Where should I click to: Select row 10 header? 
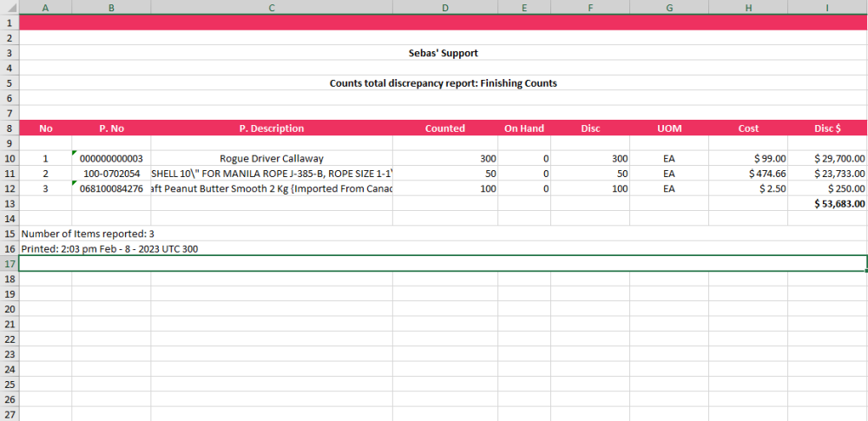(10, 158)
